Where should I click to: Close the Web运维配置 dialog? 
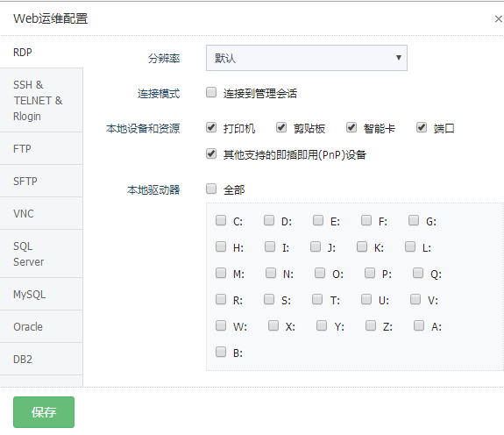click(x=498, y=19)
